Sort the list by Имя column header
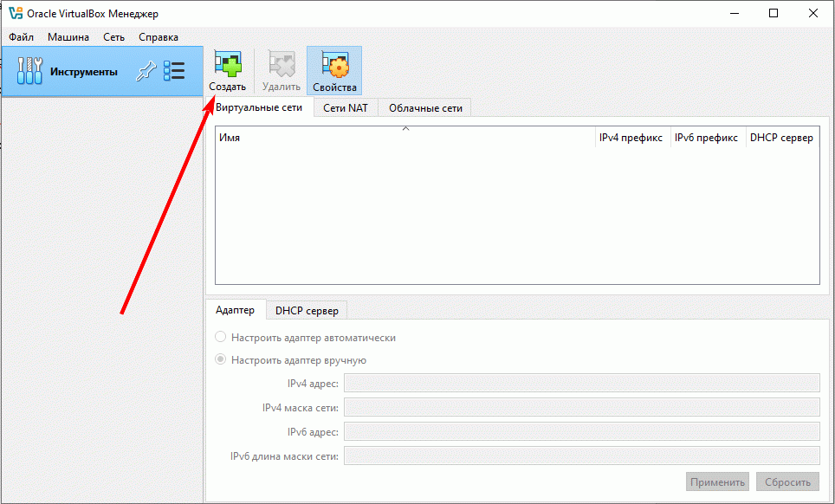This screenshot has width=835, height=504. 404,138
